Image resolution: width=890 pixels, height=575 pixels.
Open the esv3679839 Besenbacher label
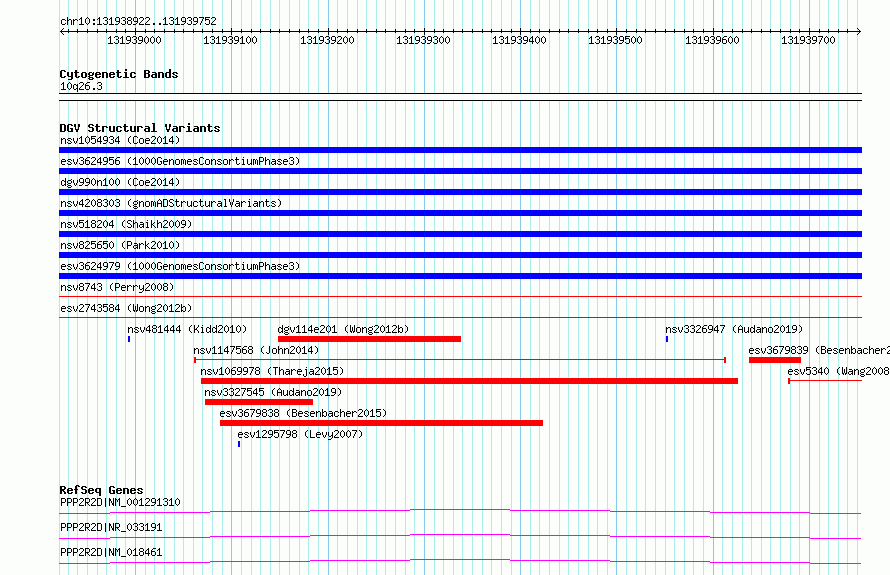[x=819, y=350]
